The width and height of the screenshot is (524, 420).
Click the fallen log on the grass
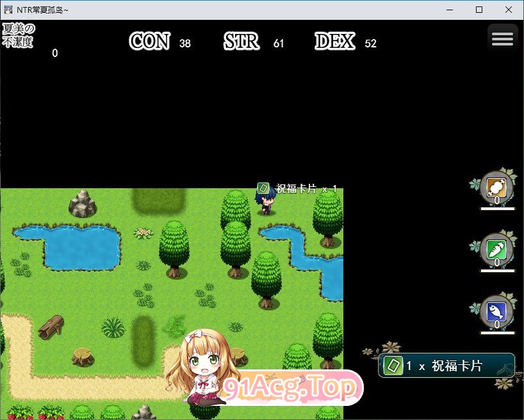click(51, 327)
